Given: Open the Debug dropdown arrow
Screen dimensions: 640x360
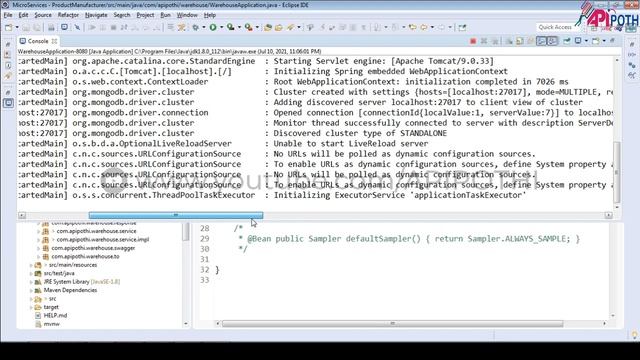Looking at the screenshot, I should click(204, 27).
